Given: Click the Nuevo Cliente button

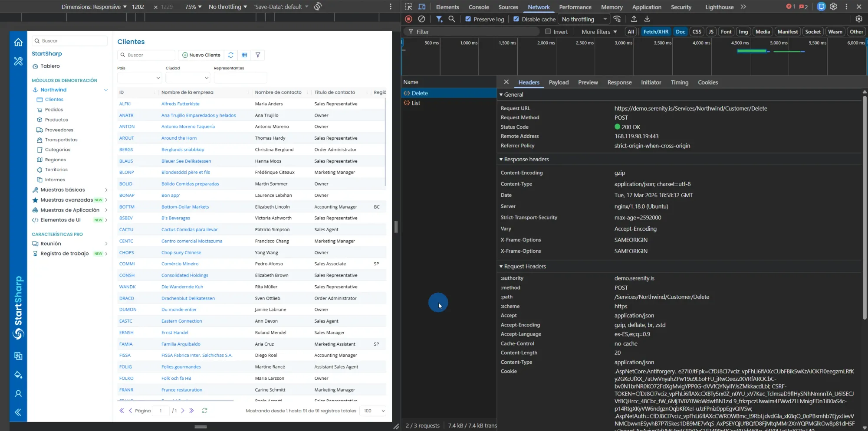Looking at the screenshot, I should coord(201,55).
